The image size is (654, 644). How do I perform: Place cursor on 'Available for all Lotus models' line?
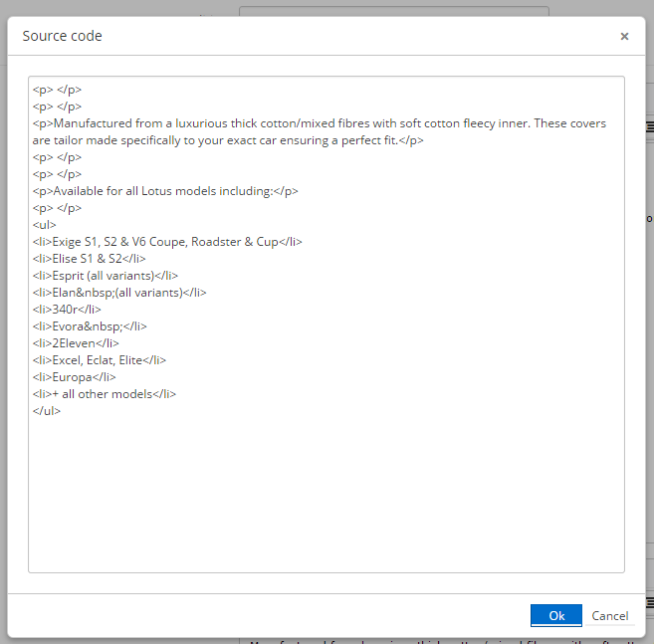[x=165, y=191]
